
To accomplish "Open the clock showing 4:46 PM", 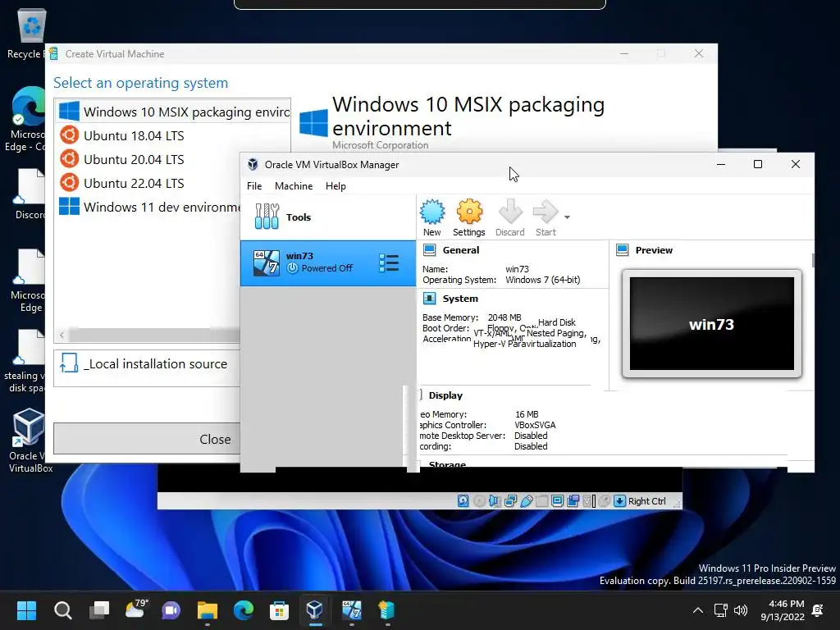I will (x=783, y=610).
